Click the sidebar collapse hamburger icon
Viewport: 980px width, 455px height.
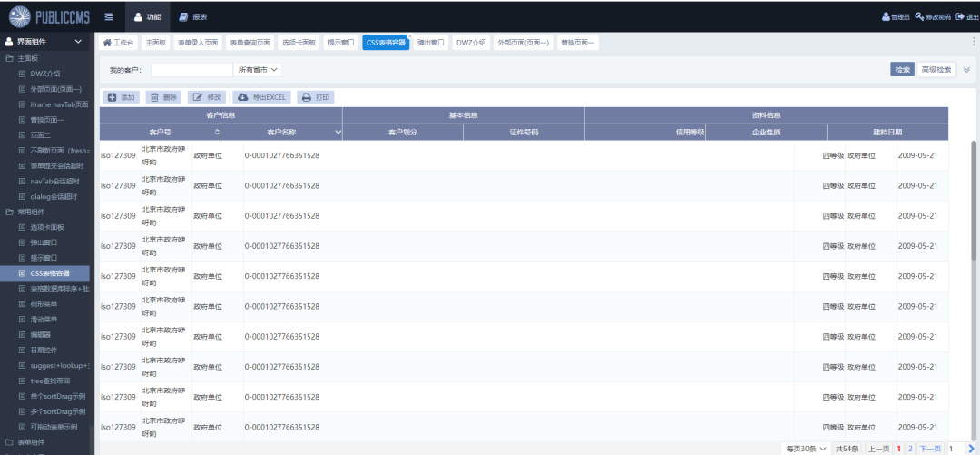click(x=109, y=16)
